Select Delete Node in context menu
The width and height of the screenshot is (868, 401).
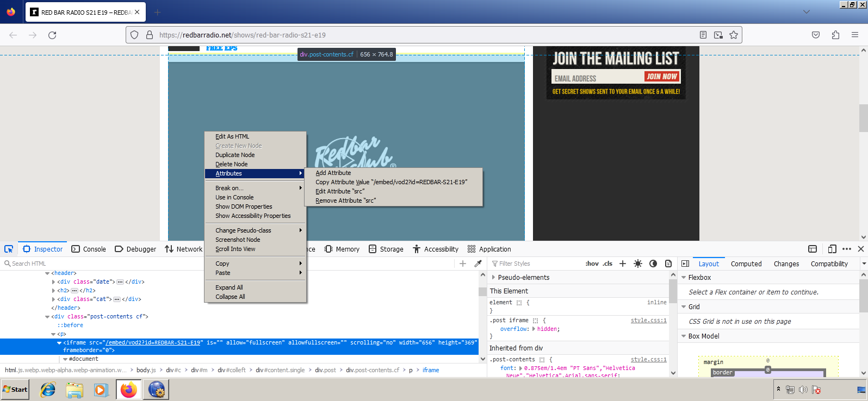point(232,164)
